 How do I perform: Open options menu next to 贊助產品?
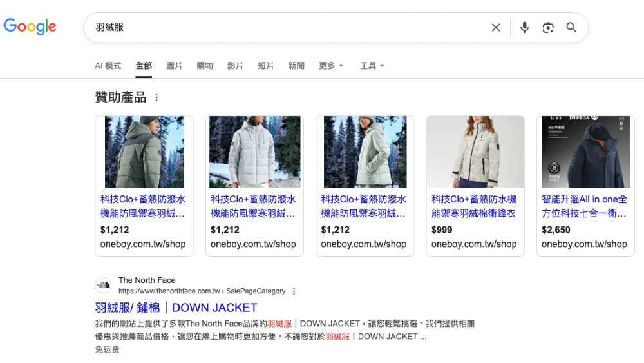[x=156, y=98]
